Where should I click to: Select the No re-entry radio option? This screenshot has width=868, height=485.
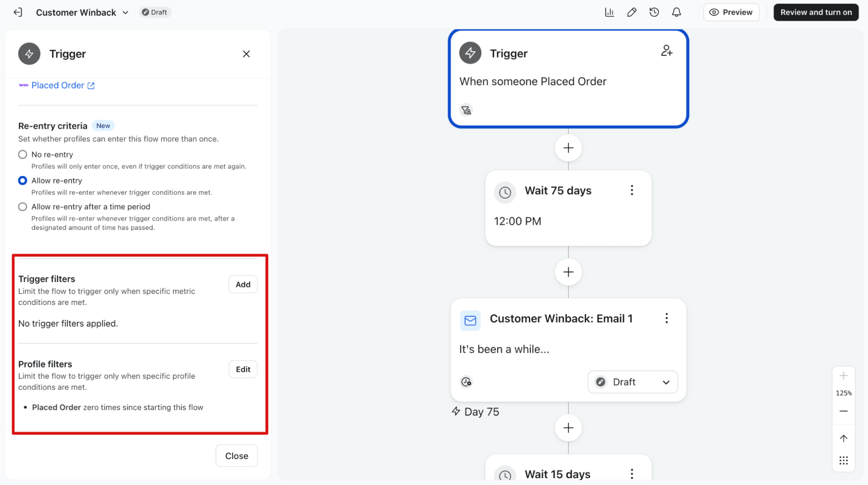point(23,154)
